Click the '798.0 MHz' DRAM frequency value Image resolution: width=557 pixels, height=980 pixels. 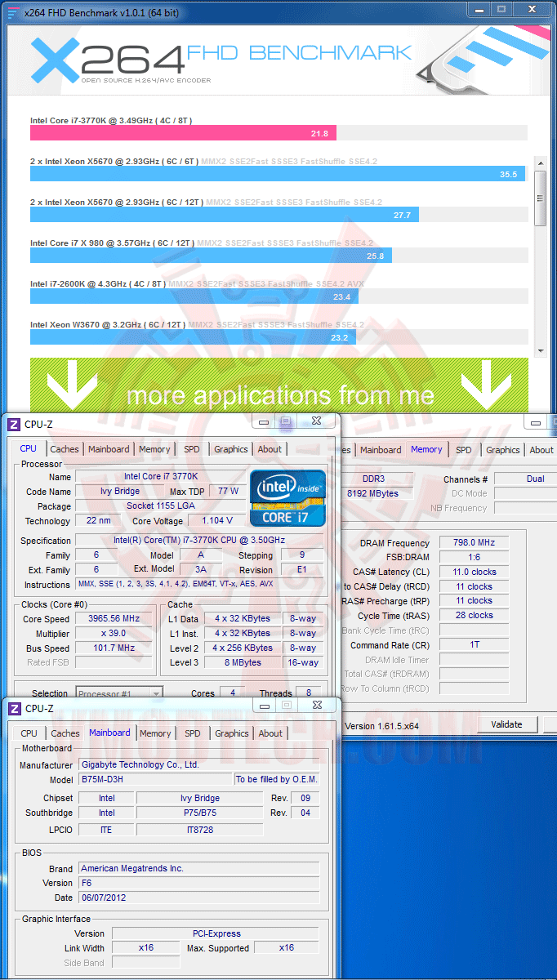[x=475, y=542]
